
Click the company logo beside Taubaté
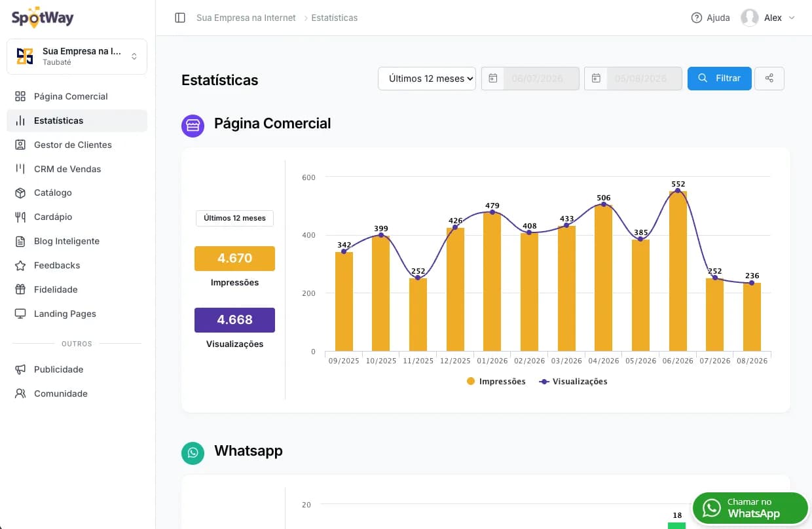pyautogui.click(x=25, y=56)
